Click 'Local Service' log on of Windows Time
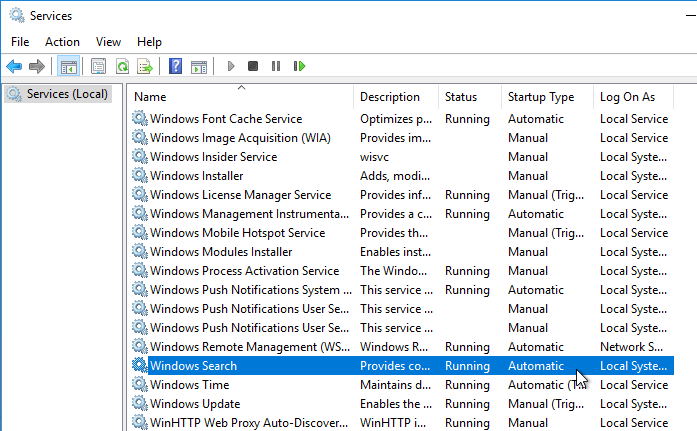697x431 pixels. pyautogui.click(x=634, y=385)
